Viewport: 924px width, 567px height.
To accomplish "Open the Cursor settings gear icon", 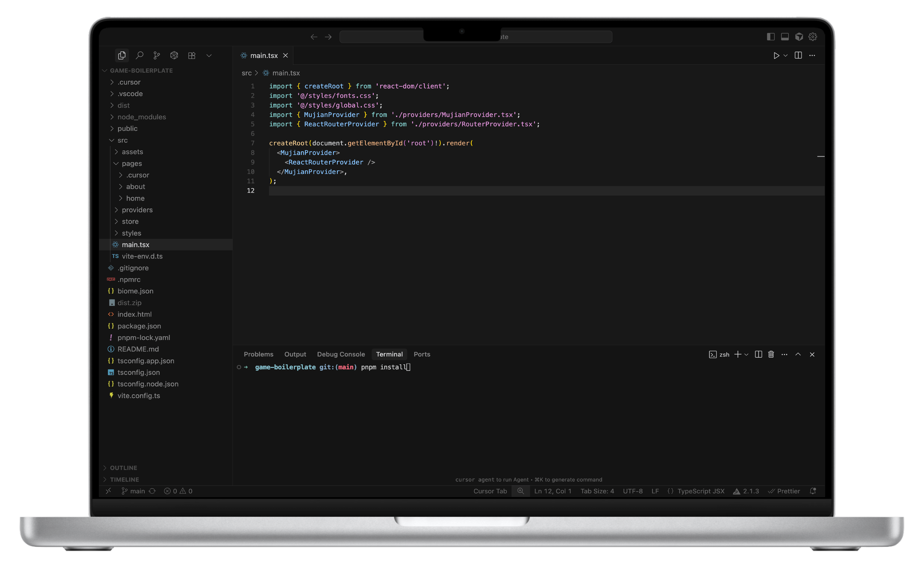I will (813, 37).
